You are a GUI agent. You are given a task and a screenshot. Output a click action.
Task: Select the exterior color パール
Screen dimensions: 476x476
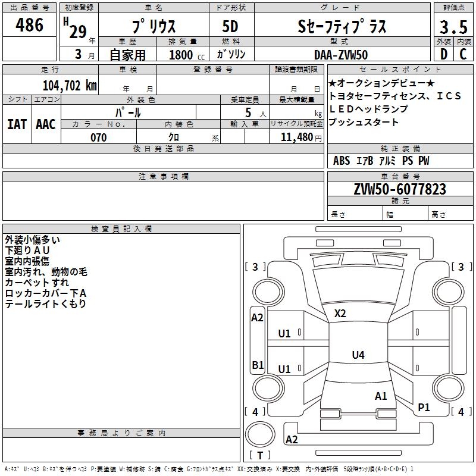128,112
